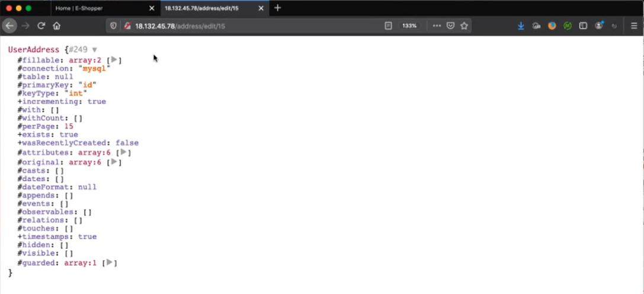Show sidebars using the toolbar icon
This screenshot has height=294, width=644.
click(x=583, y=26)
